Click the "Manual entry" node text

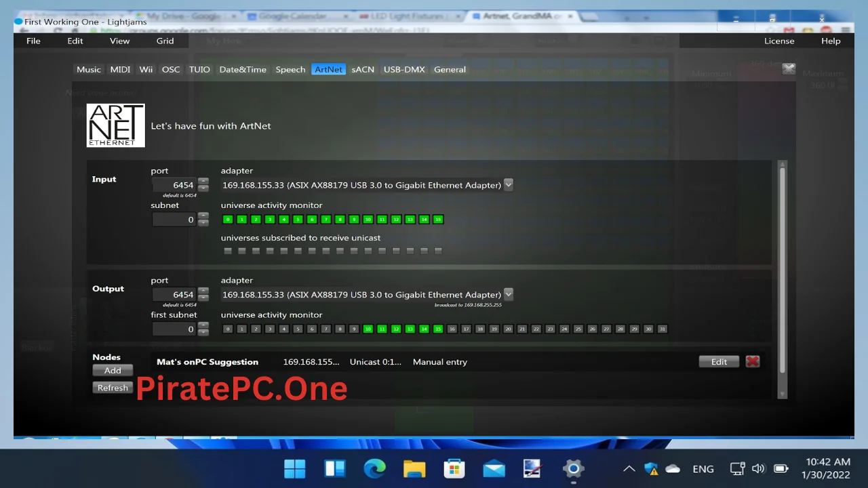(440, 362)
